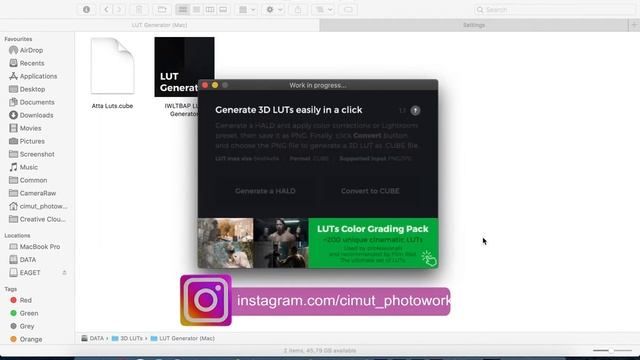Open Downloads in the sidebar
Image resolution: width=640 pixels, height=360 pixels.
(36, 115)
